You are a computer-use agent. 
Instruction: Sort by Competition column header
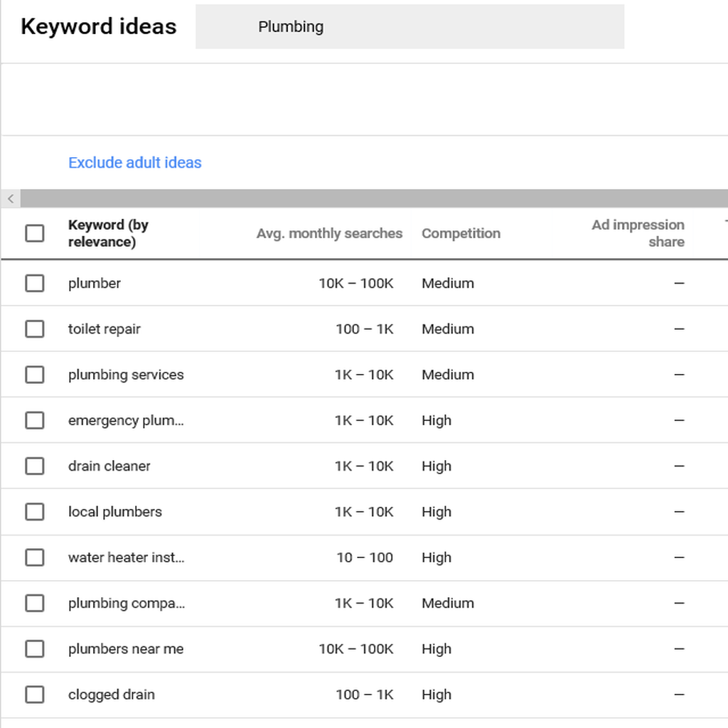(x=461, y=233)
